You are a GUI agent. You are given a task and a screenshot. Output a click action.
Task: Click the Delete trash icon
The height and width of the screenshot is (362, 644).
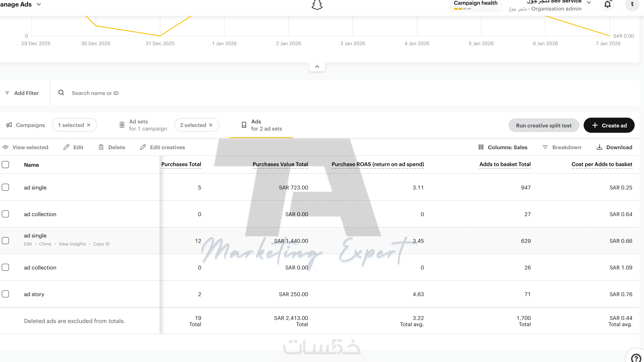click(x=101, y=147)
